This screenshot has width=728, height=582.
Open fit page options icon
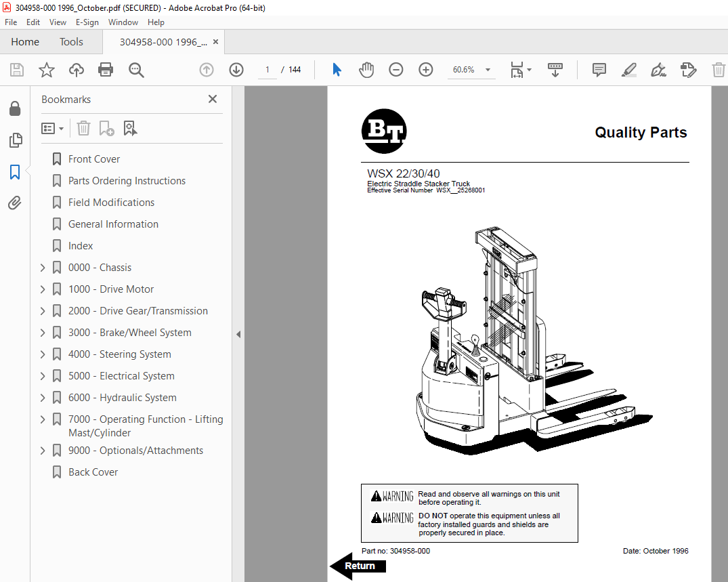point(521,70)
